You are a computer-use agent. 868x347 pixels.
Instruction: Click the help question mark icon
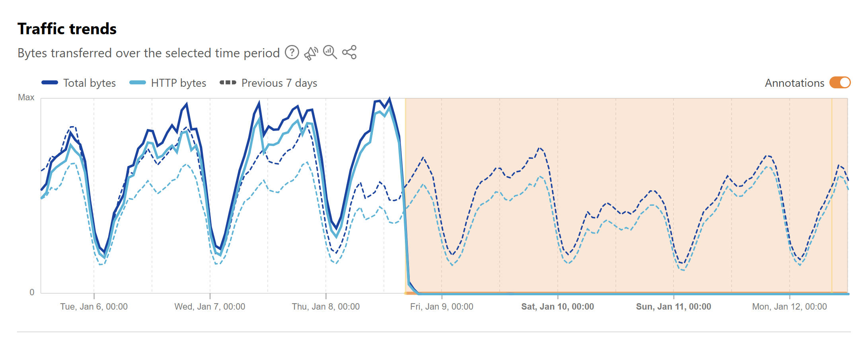pos(292,53)
